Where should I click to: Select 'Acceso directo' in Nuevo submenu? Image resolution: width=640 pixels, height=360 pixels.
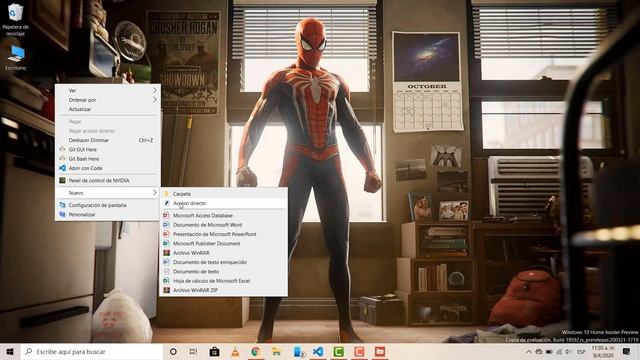[224, 203]
